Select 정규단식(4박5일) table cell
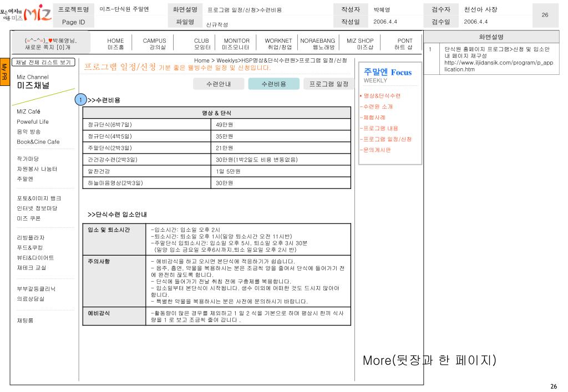Viewport: 568px width, 392px height. click(x=146, y=136)
